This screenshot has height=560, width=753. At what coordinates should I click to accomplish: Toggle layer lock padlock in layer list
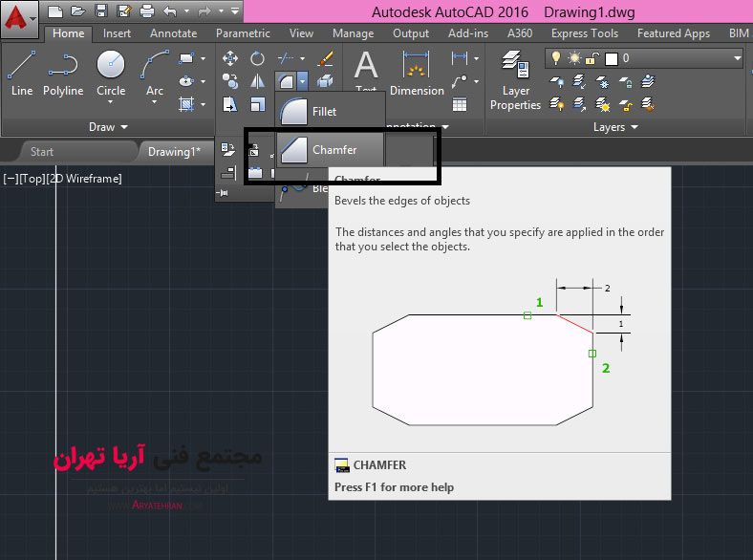coord(591,58)
